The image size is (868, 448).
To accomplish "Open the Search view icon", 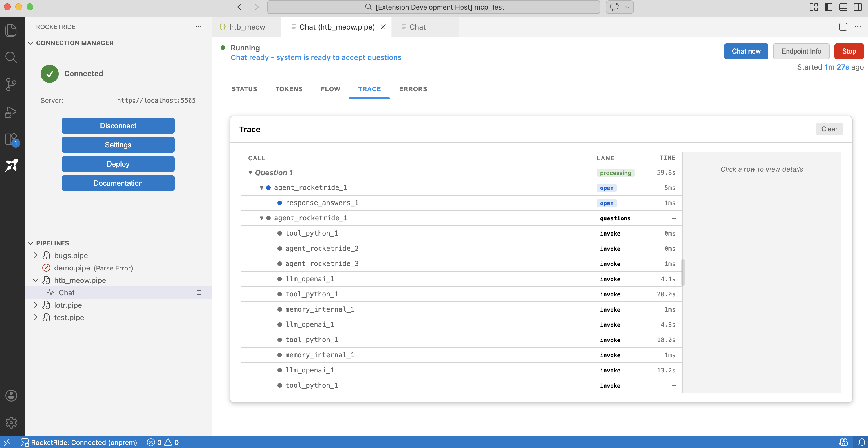I will (x=11, y=57).
